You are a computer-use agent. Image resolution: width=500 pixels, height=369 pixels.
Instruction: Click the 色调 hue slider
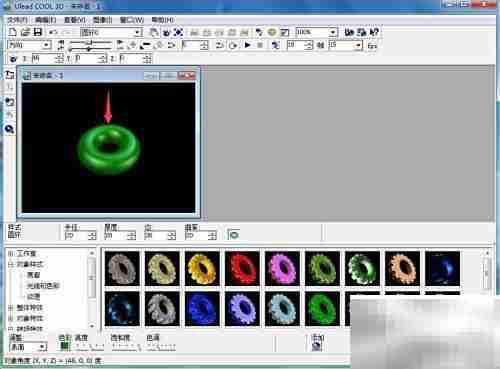point(161,347)
